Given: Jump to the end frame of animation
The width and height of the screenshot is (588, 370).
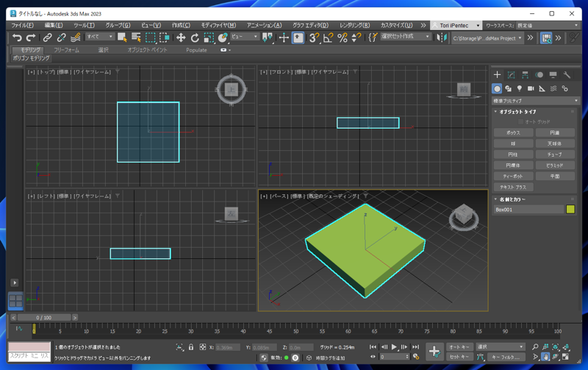Looking at the screenshot, I should coord(416,347).
